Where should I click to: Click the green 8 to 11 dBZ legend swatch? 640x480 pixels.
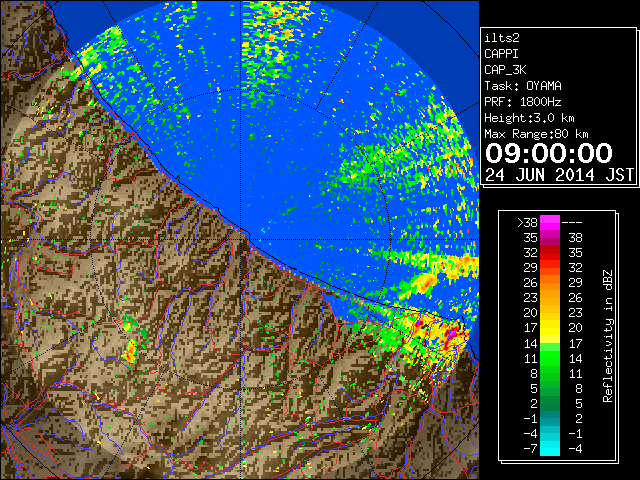(x=550, y=373)
